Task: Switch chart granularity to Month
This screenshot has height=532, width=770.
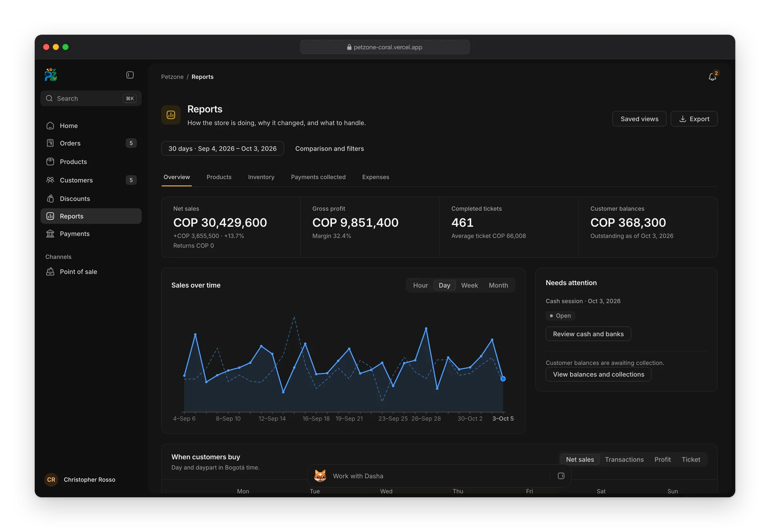Action: (x=498, y=285)
